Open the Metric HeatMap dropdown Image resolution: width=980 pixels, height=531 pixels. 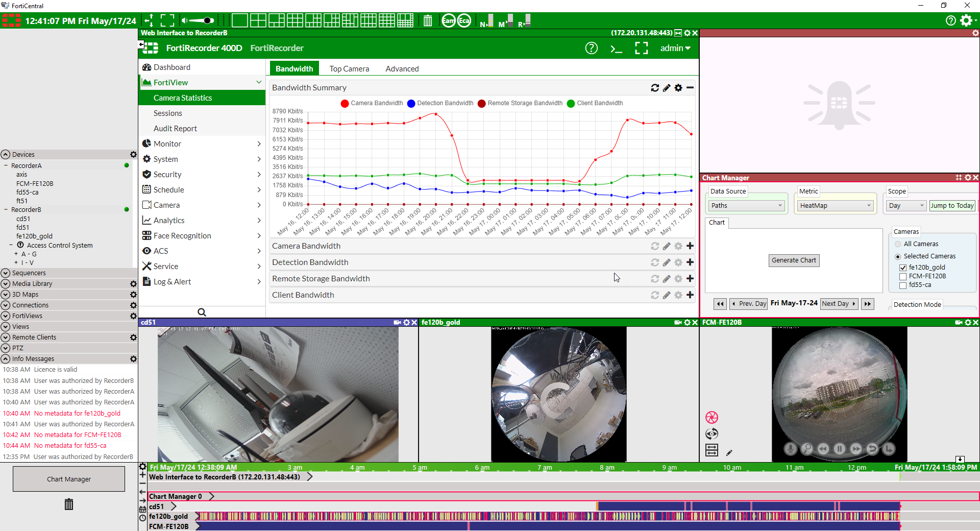coord(835,206)
